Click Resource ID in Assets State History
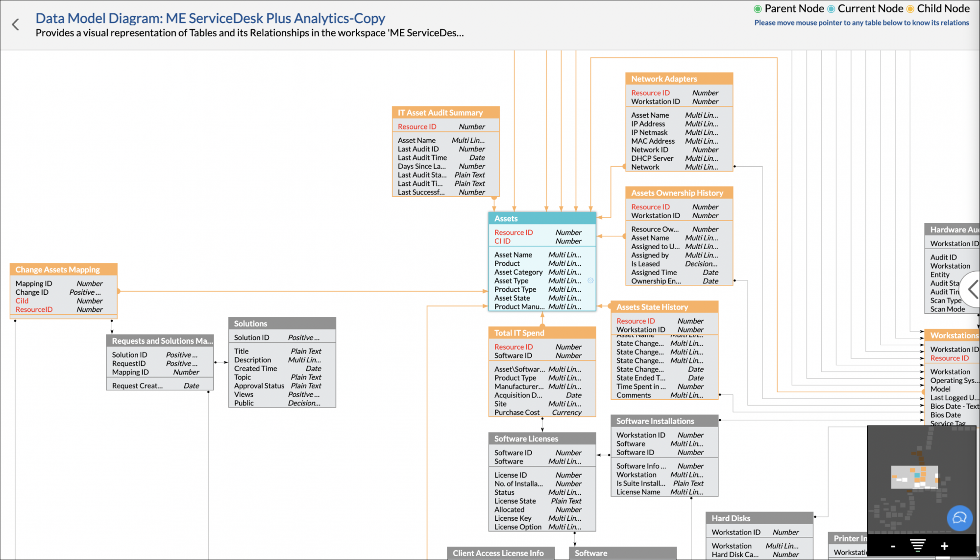 [x=636, y=321]
